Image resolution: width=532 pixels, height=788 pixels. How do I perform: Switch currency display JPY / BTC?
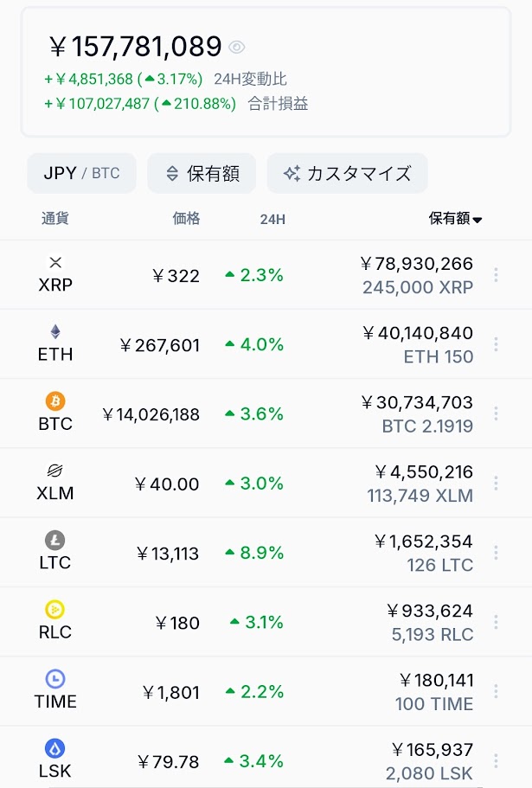[x=81, y=173]
